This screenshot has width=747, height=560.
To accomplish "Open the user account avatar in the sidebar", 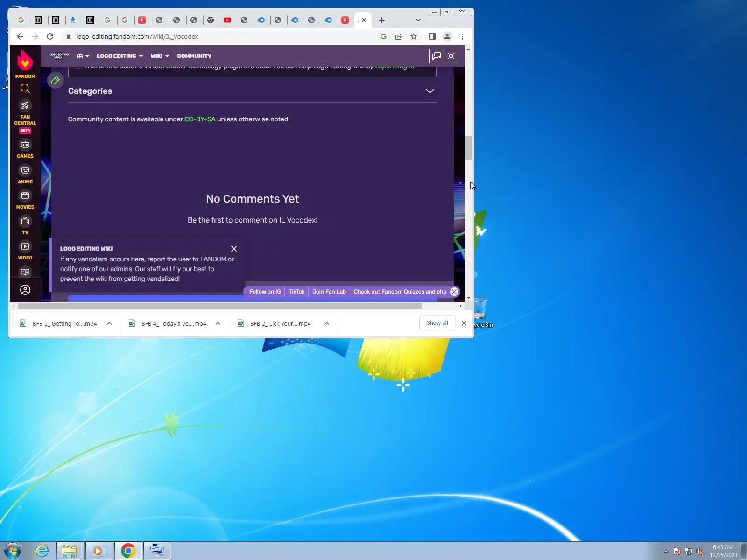I will [25, 290].
